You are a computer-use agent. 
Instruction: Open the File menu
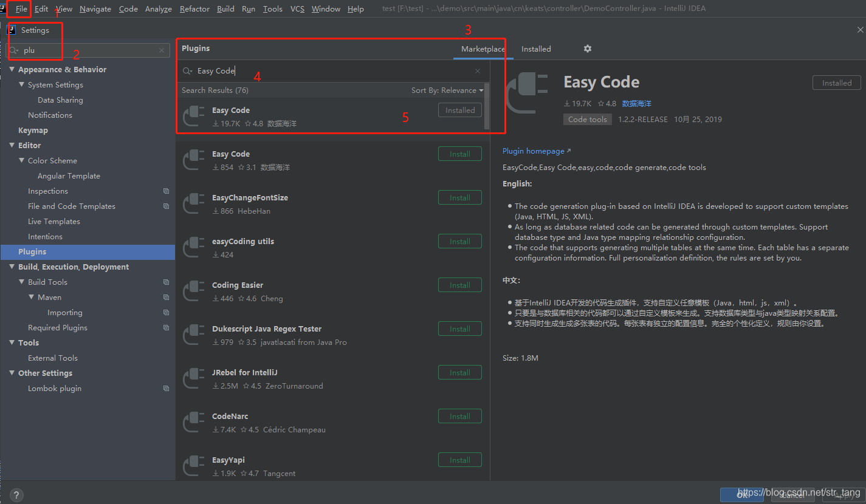click(21, 9)
